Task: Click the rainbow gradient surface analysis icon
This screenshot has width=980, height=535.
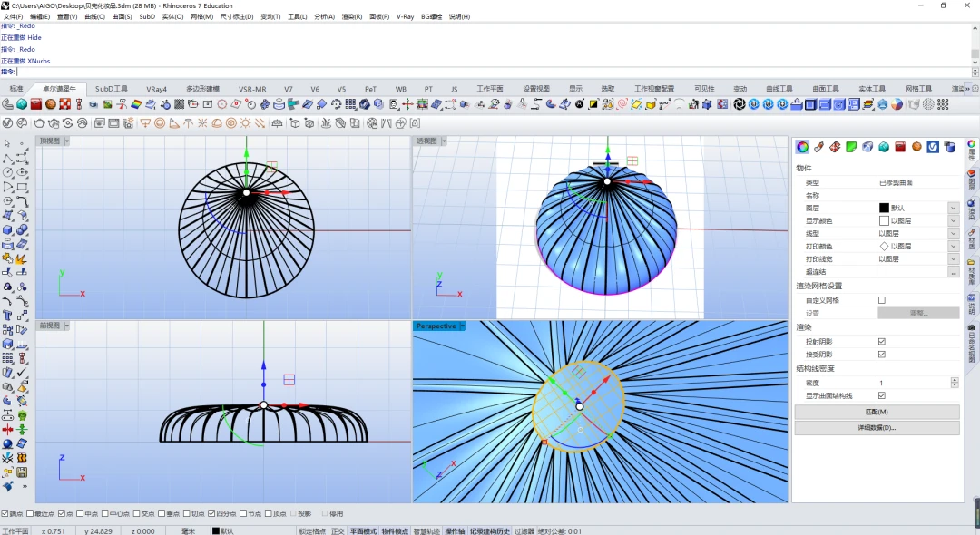Action: click(x=135, y=104)
